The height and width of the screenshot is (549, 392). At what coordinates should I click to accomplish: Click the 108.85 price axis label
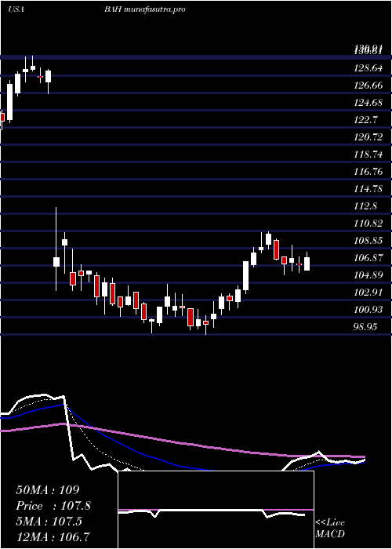coord(368,241)
